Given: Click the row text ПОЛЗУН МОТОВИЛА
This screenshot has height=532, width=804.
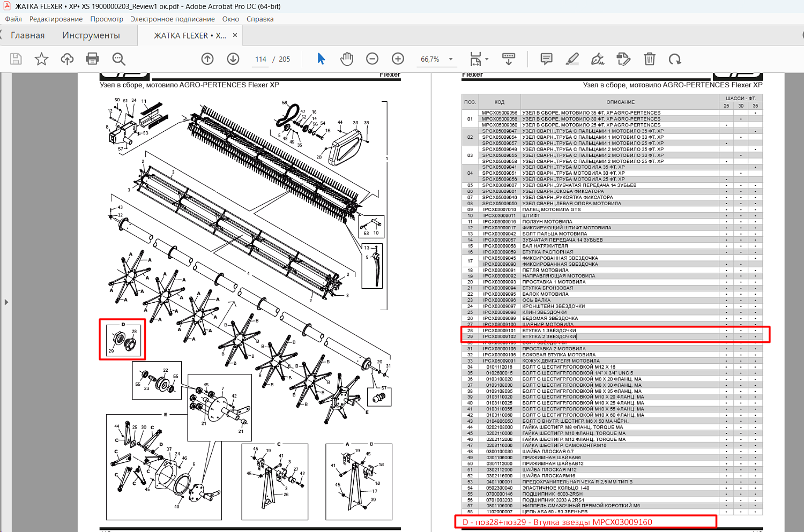Looking at the screenshot, I should [x=547, y=221].
